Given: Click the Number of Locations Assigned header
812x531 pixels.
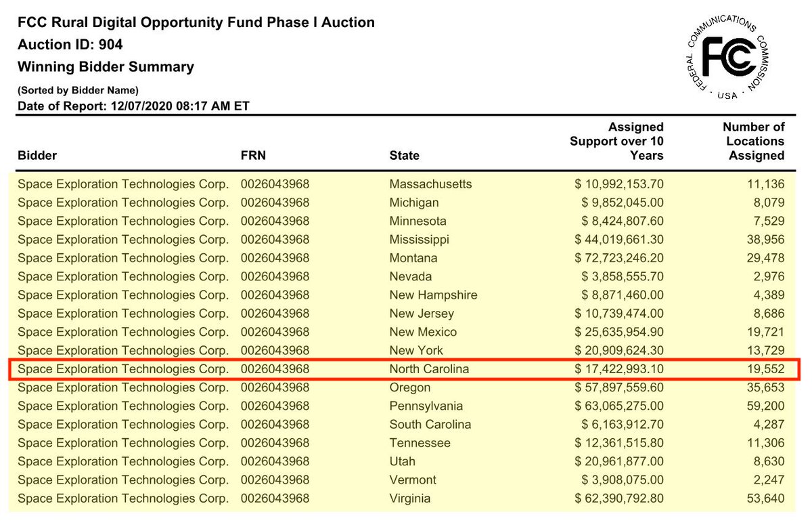Looking at the screenshot, I should 753,141.
